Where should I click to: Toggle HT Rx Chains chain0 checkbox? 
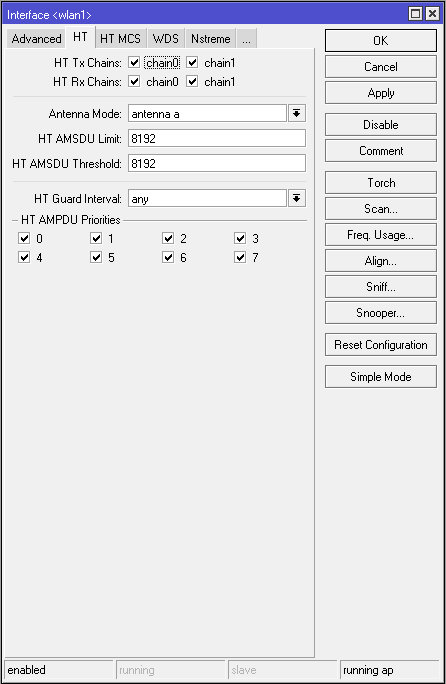pyautogui.click(x=134, y=82)
